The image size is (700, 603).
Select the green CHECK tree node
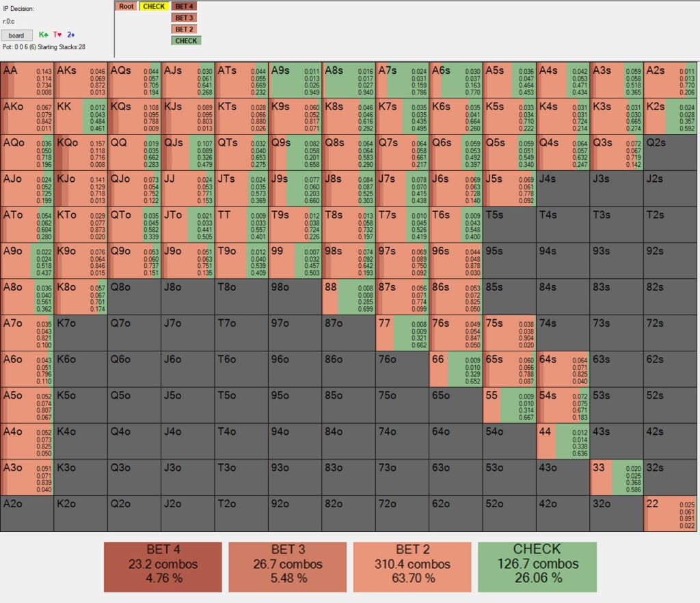click(185, 41)
